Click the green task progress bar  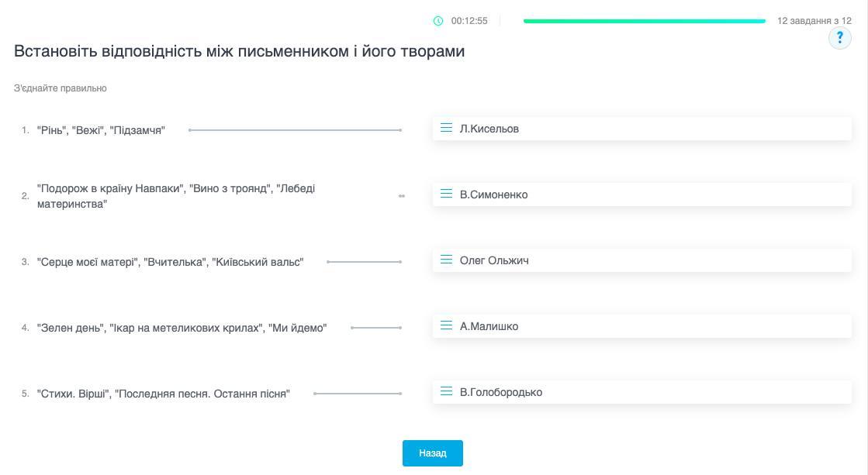click(x=645, y=21)
